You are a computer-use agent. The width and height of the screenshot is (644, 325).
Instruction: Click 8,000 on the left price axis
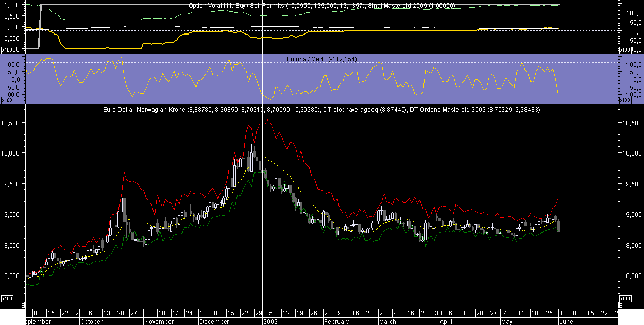11,276
